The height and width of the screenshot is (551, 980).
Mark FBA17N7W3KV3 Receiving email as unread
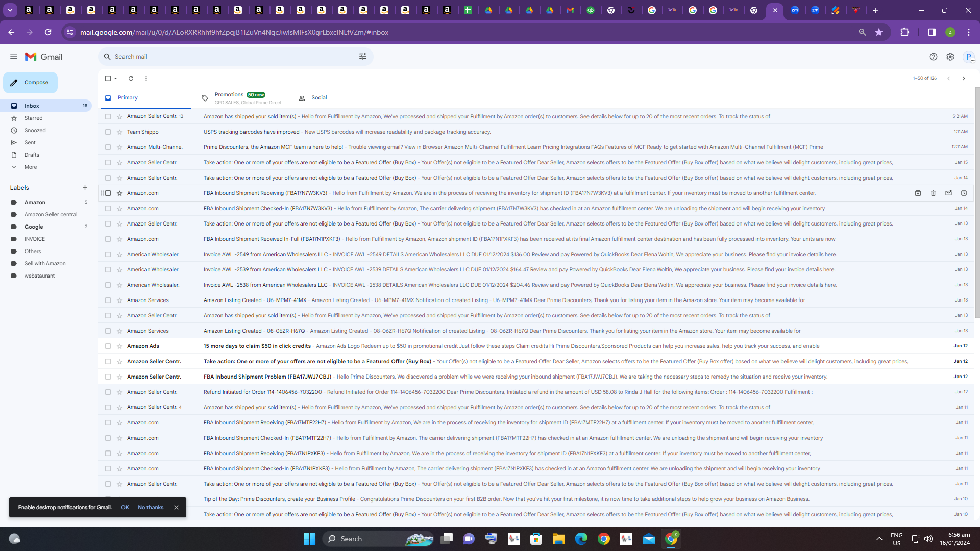point(948,193)
